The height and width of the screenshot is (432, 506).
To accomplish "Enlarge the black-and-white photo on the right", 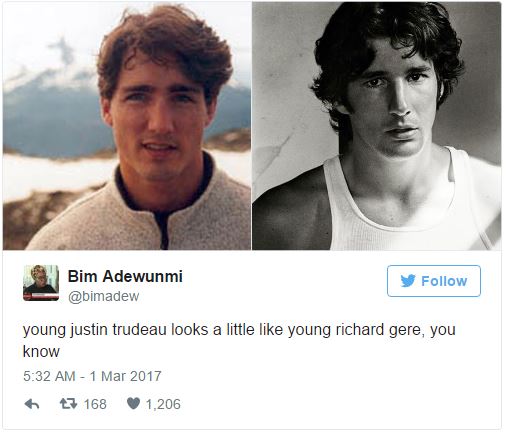I will (377, 126).
